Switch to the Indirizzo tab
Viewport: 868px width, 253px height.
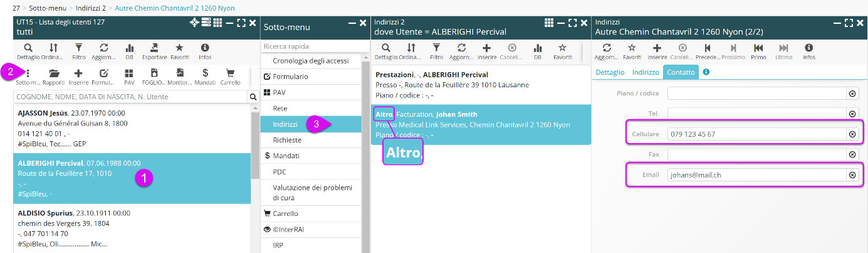click(645, 73)
